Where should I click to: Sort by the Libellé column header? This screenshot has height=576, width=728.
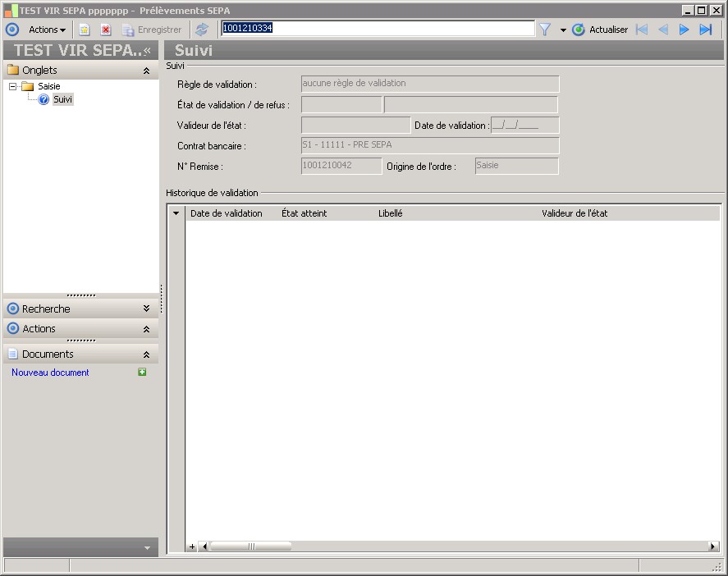[391, 213]
